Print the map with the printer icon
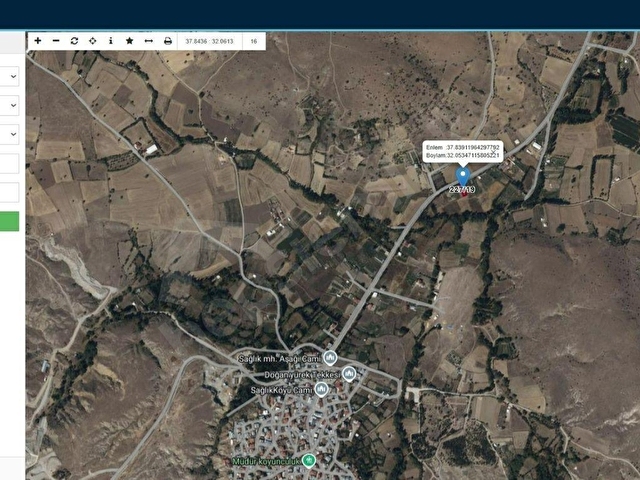 point(168,41)
